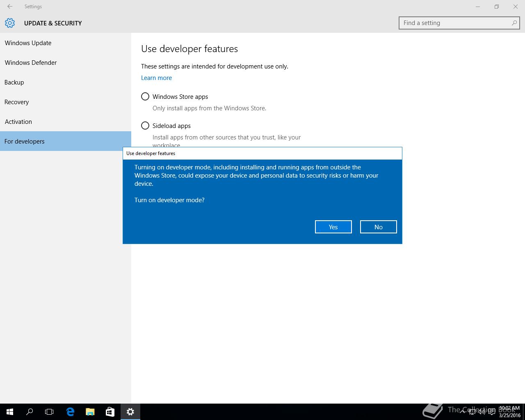Screen dimensions: 525x420
Task: Open the Activation section
Action: (x=66, y=121)
